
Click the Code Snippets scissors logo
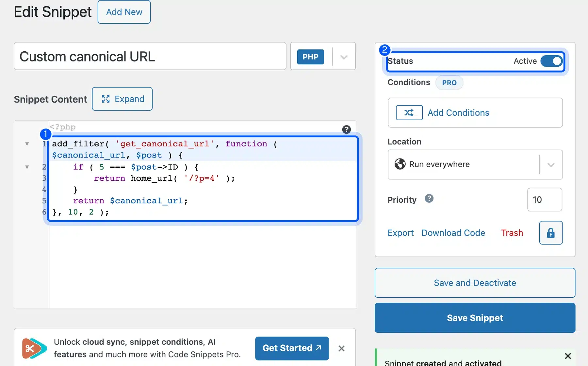point(34,348)
